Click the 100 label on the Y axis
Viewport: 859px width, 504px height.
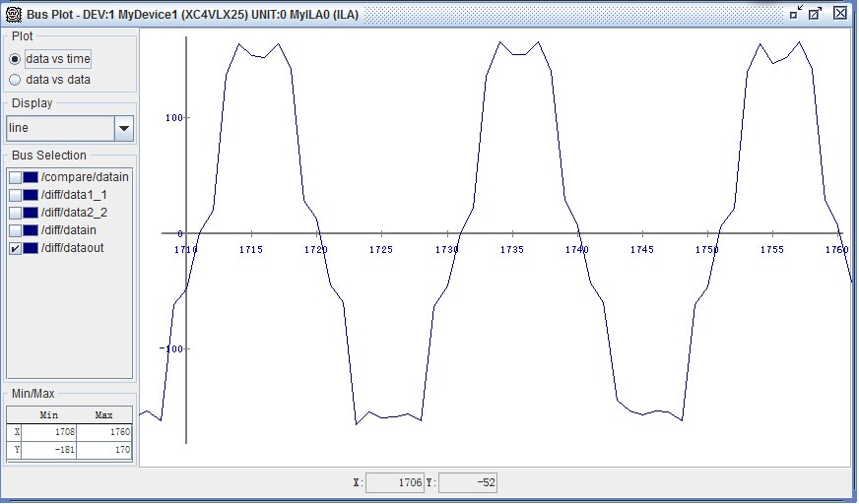click(x=174, y=118)
